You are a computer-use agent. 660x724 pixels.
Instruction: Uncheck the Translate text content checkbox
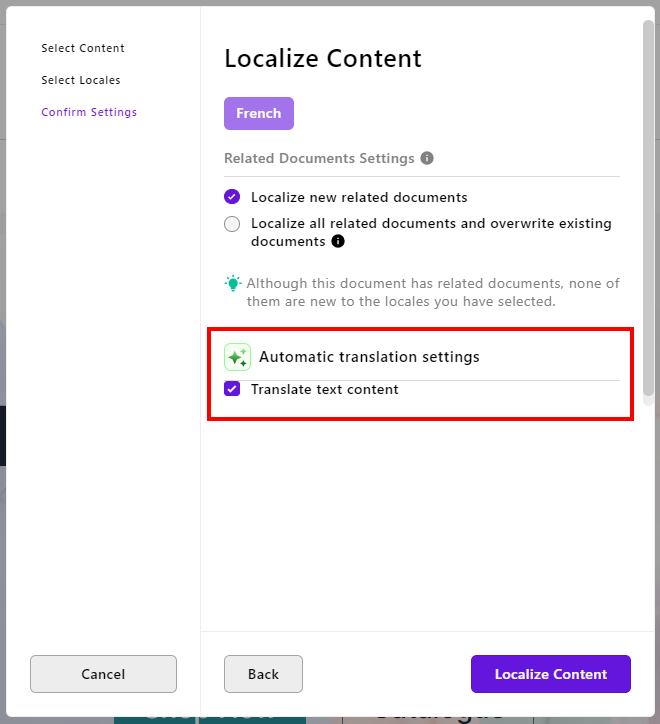232,389
